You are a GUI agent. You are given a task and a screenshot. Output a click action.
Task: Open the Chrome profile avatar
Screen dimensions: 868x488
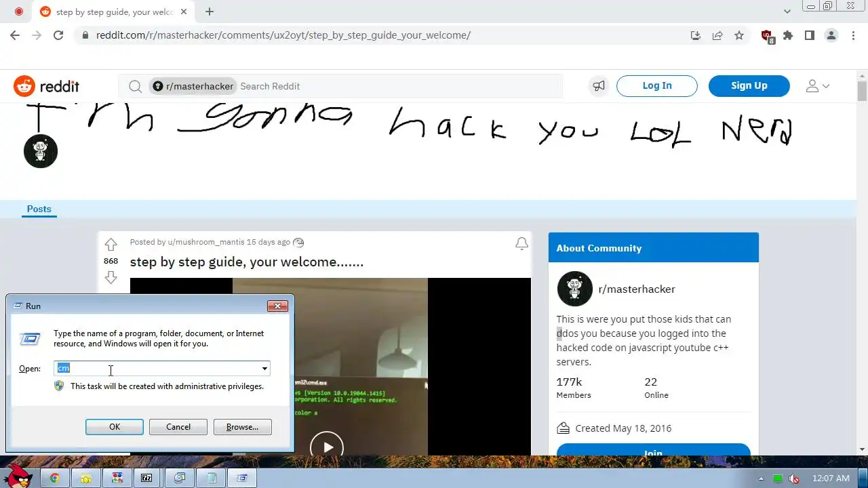pyautogui.click(x=831, y=35)
